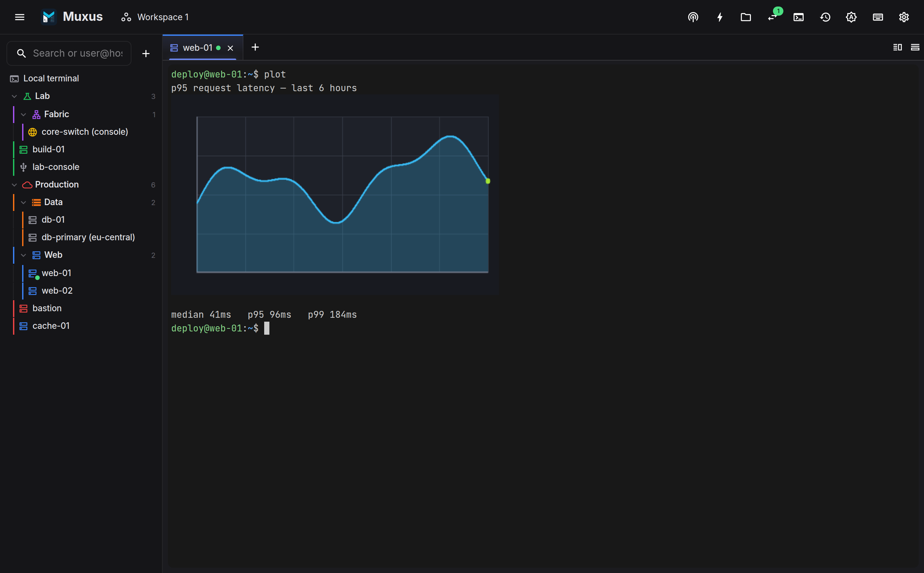Open the tab list menu icon
The width and height of the screenshot is (924, 573).
(x=915, y=47)
